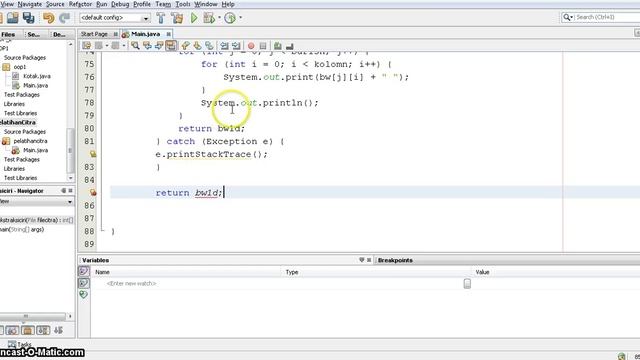640x360 pixels.
Task: Click Navigator sort arrows icon
Action: (x=59, y=330)
